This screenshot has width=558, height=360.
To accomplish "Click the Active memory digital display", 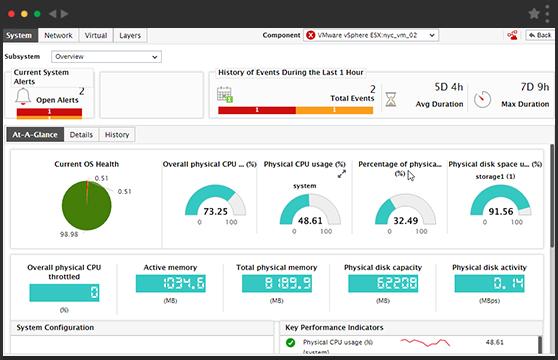I will coord(170,284).
